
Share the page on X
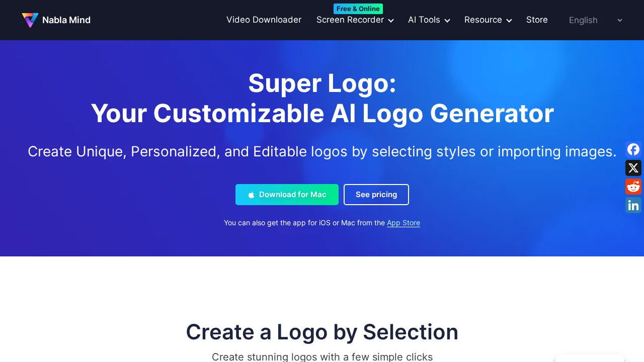pyautogui.click(x=633, y=168)
